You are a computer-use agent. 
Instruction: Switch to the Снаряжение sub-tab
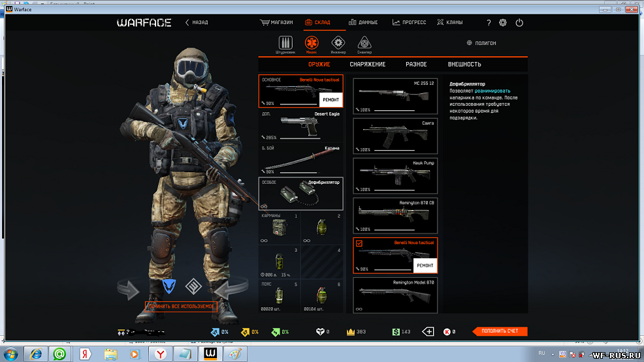(x=368, y=65)
